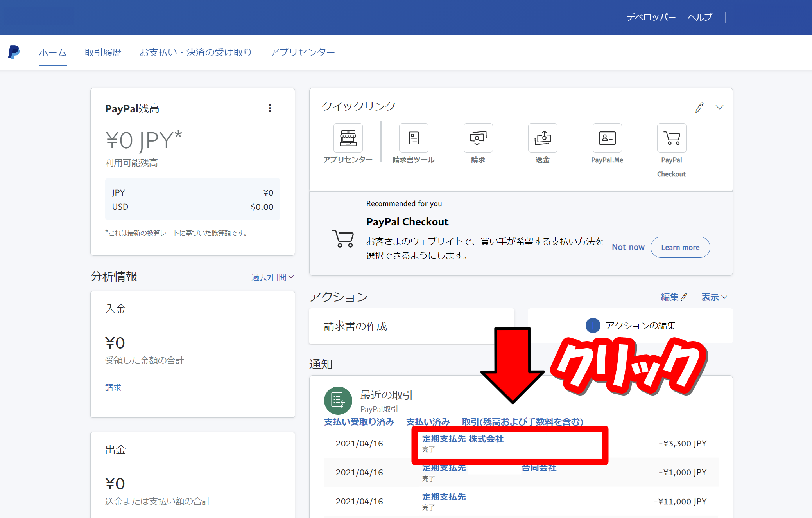The height and width of the screenshot is (518, 812).
Task: Open the アプリセンター navigation tab
Action: click(x=302, y=52)
